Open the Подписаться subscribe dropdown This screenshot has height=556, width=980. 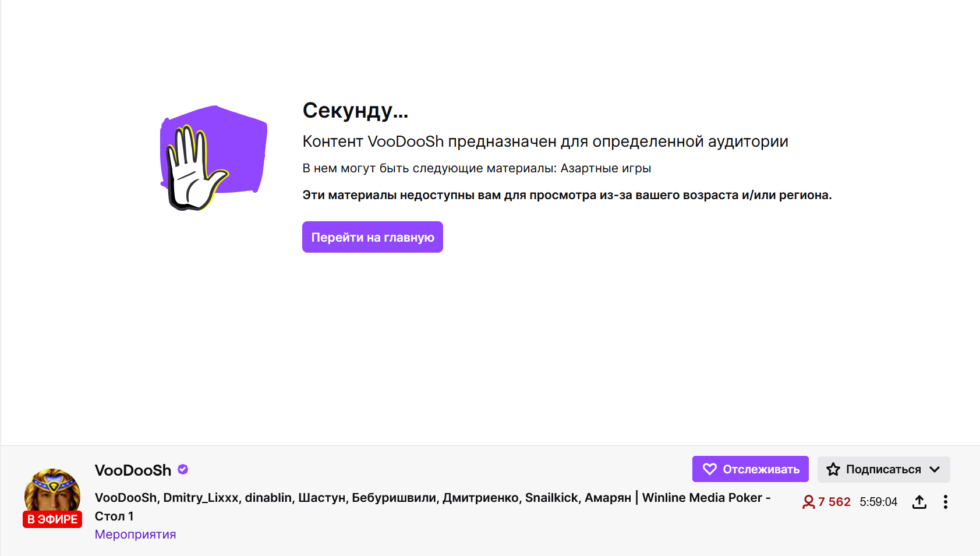coord(883,469)
